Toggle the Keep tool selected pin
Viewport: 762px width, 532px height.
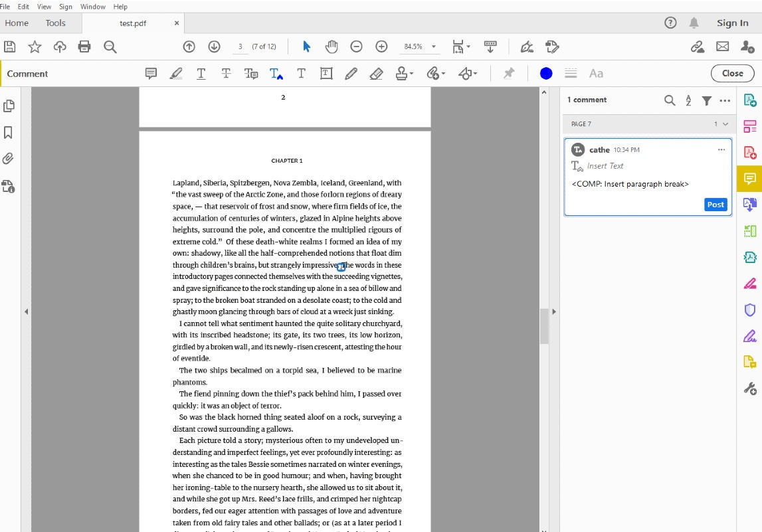pyautogui.click(x=509, y=73)
